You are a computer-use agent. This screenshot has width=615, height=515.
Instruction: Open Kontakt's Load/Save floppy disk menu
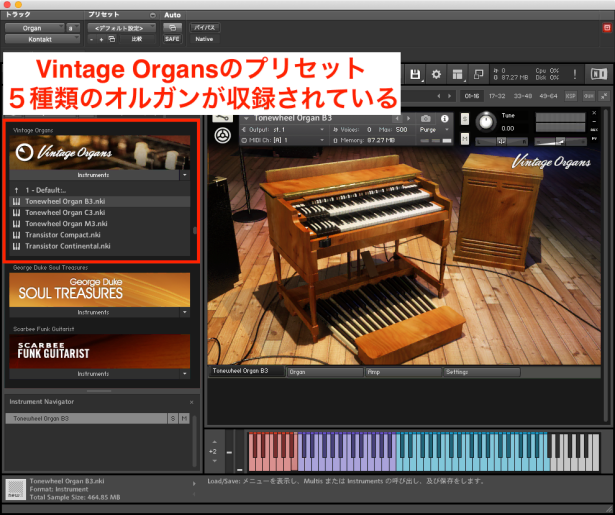[415, 74]
